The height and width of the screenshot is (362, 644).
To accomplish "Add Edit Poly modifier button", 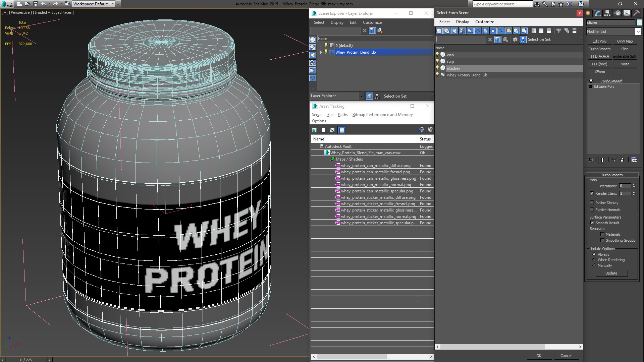I will tap(599, 41).
